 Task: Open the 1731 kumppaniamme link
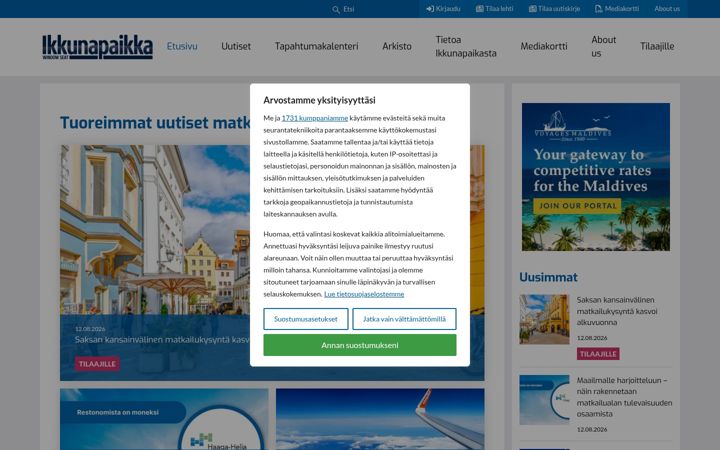[x=315, y=118]
